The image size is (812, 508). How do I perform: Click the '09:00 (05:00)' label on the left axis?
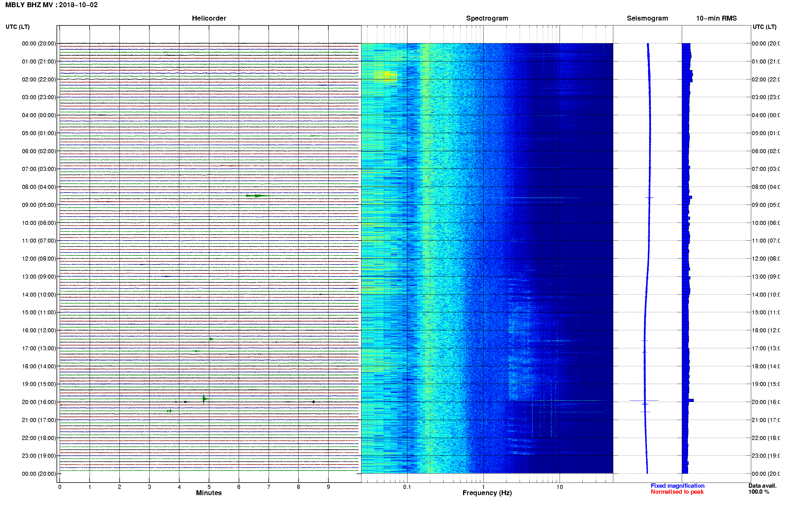pos(39,205)
